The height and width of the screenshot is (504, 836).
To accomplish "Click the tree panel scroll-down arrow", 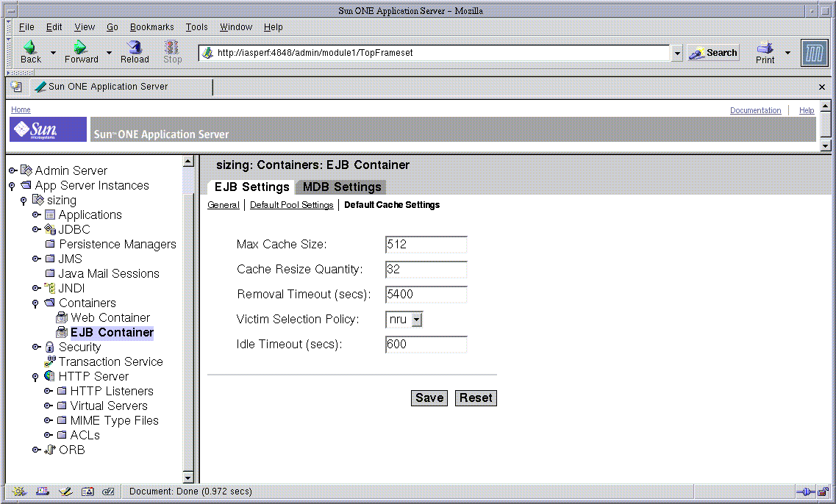I will (x=187, y=477).
